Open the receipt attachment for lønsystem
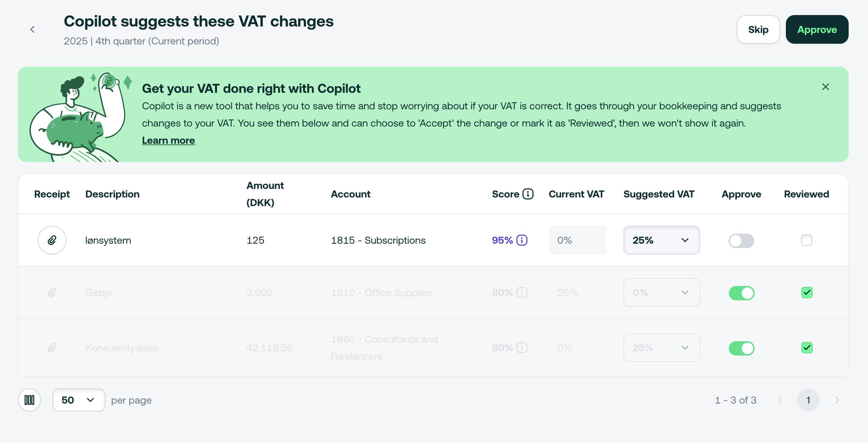This screenshot has height=443, width=868. 52,240
